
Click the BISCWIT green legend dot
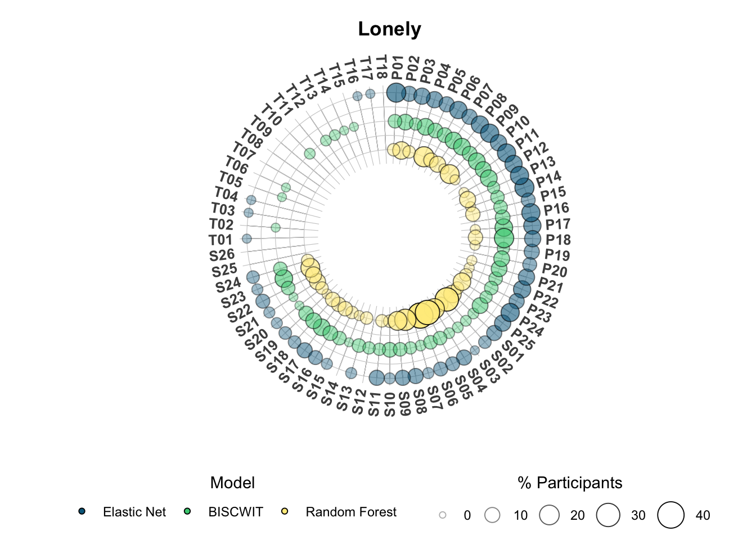(x=188, y=511)
